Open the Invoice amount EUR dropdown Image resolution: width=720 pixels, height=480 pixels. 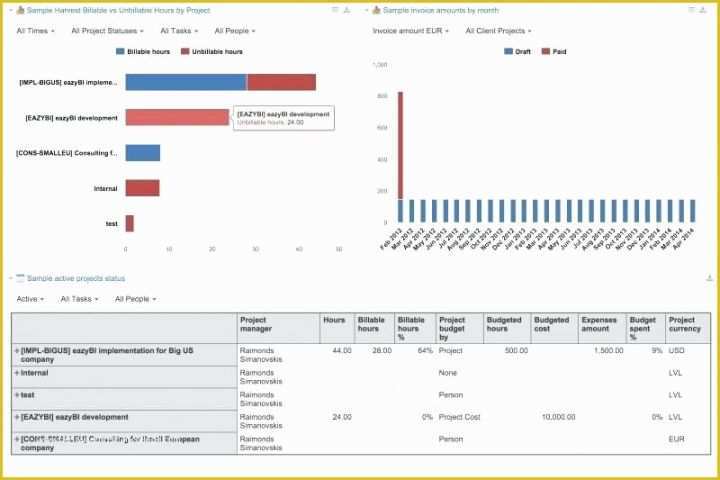410,31
